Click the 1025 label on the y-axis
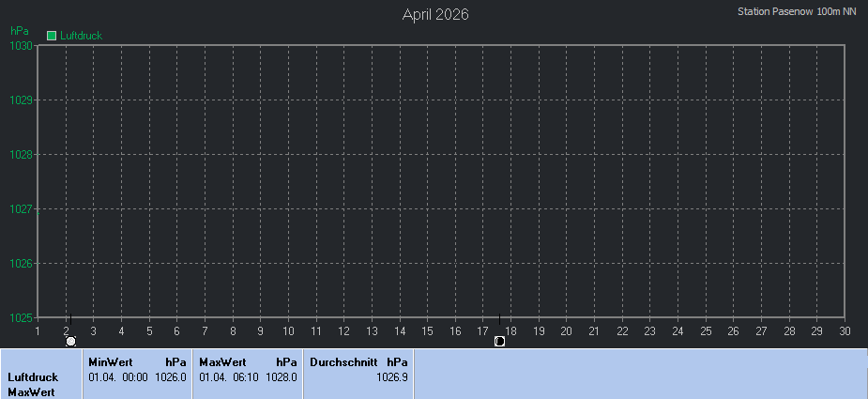 click(21, 317)
